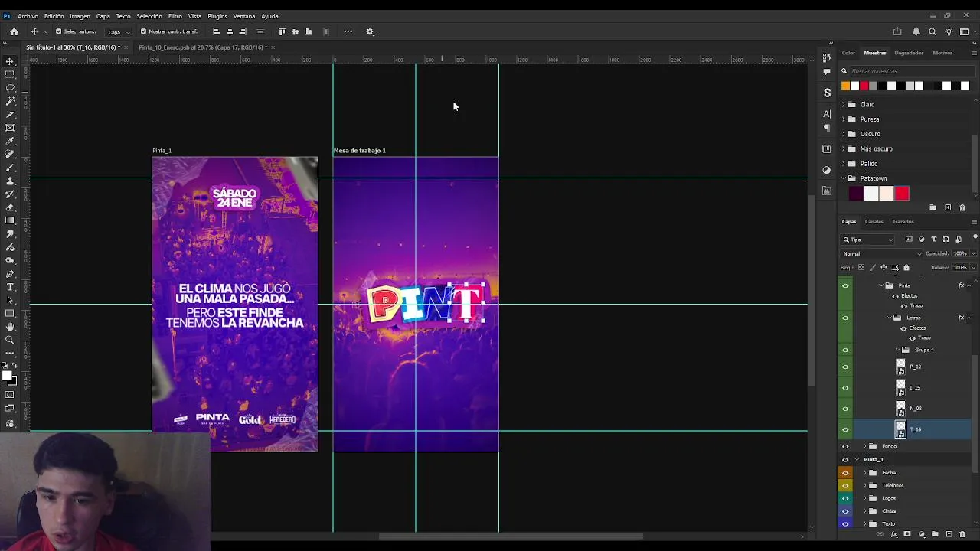980x551 pixels.
Task: Toggle Selec. autom. checkbox
Action: (x=59, y=31)
